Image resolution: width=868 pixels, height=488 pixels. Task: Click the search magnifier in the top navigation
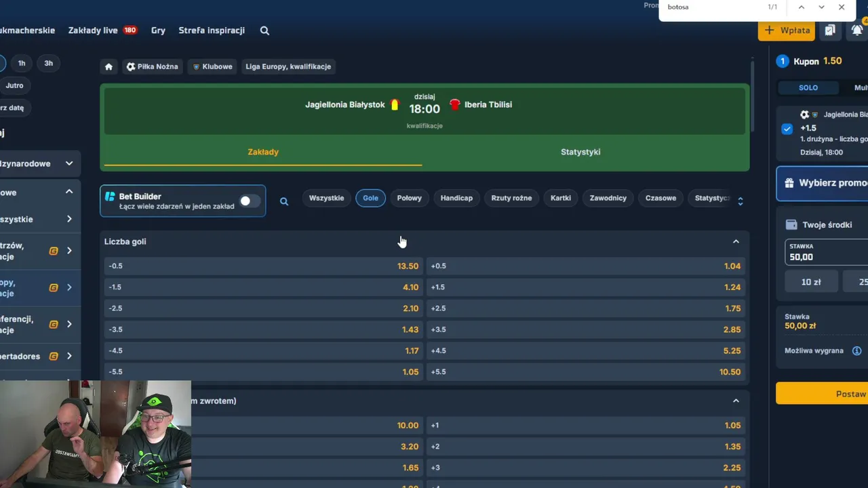point(264,30)
